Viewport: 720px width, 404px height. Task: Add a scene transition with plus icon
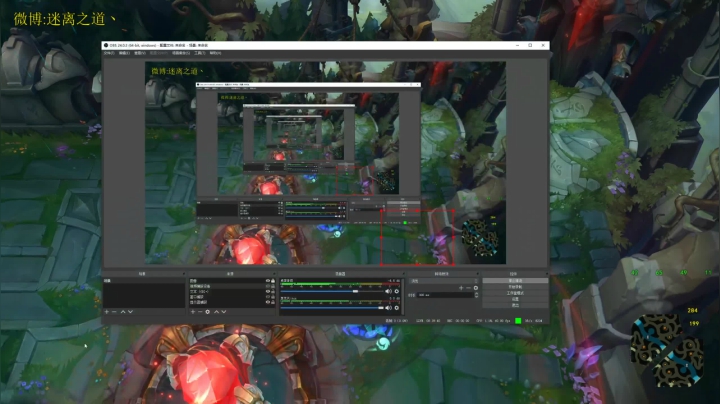(461, 288)
